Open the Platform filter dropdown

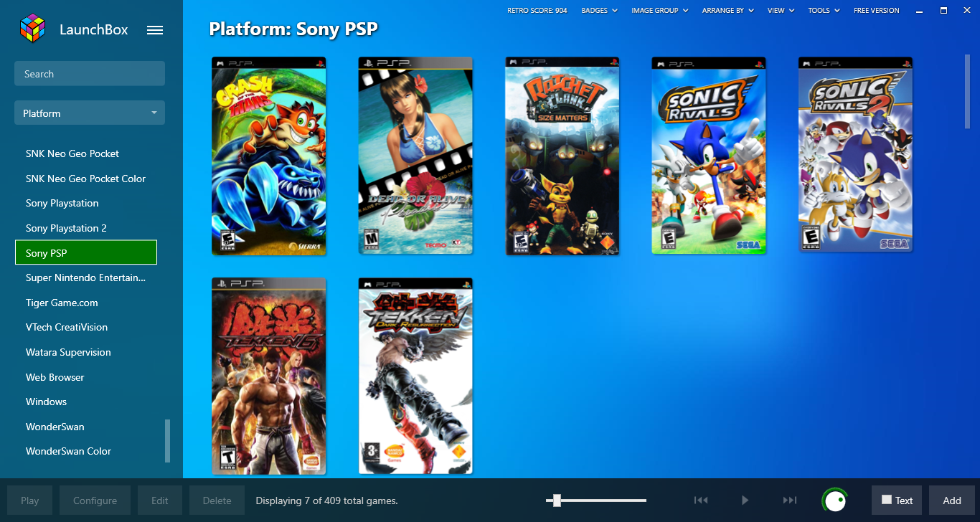90,113
